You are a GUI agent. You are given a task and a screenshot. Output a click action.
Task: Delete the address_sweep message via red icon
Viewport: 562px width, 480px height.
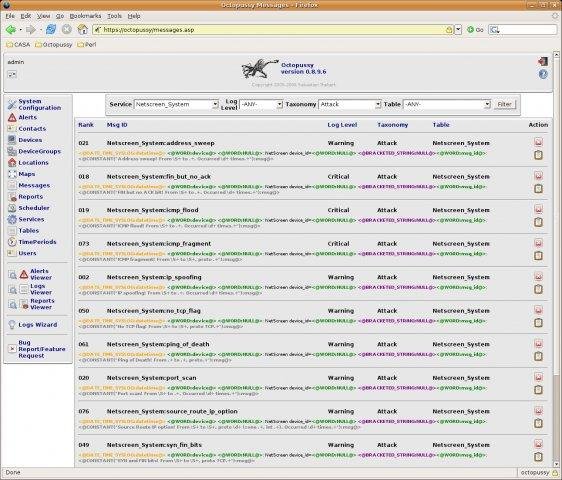tap(538, 142)
